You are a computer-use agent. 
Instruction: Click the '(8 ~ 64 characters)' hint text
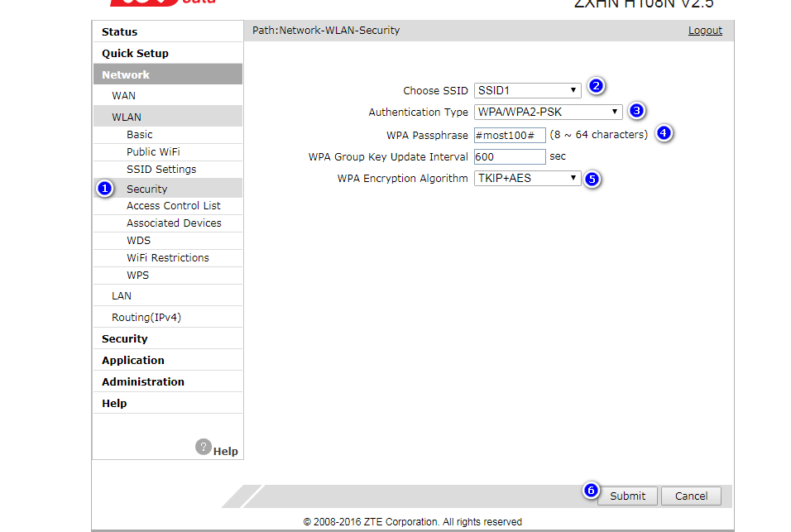(599, 135)
